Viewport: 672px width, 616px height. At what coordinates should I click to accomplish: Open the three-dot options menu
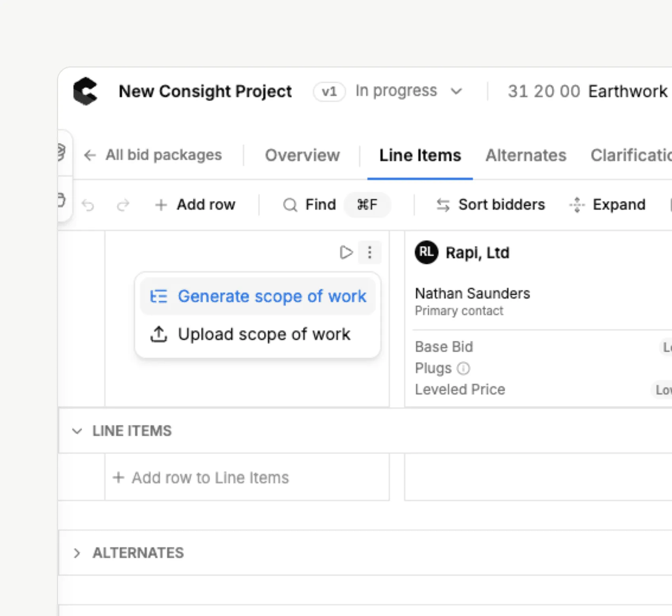(370, 252)
